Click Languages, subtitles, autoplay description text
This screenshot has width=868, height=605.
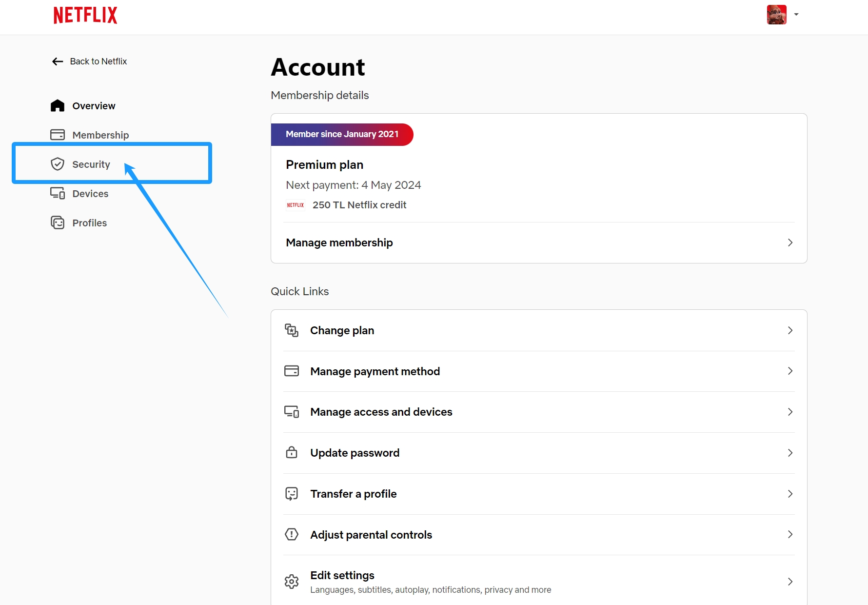pyautogui.click(x=431, y=590)
